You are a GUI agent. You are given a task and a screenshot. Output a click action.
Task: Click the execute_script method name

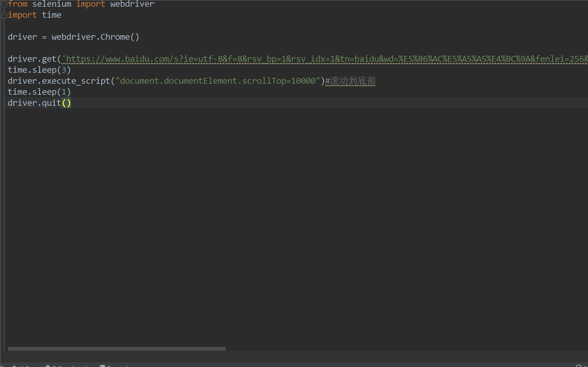coord(76,81)
